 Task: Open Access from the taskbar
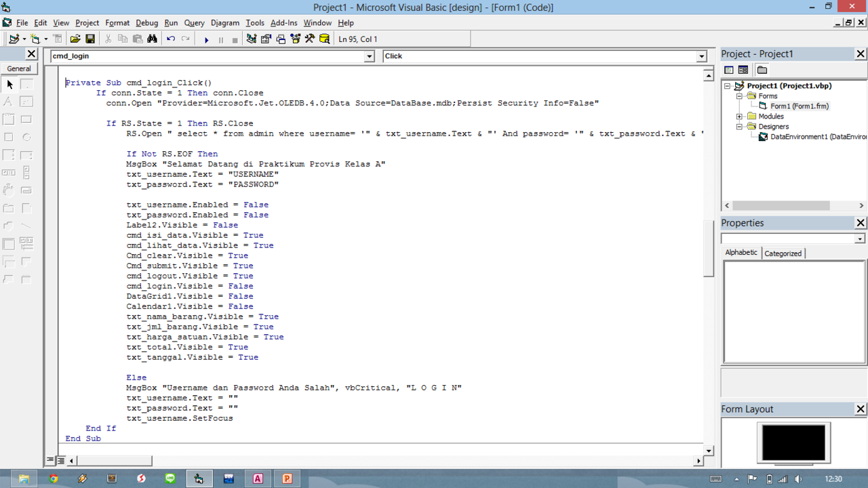(258, 479)
